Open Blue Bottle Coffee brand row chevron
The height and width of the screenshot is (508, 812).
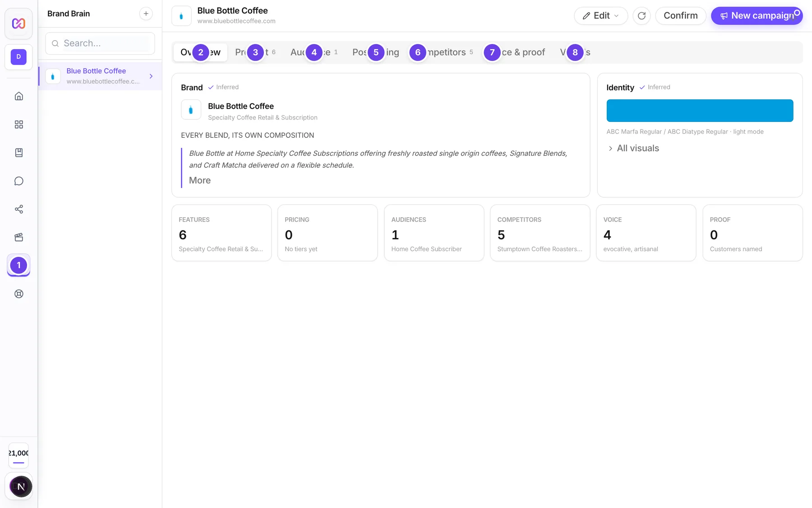(x=151, y=76)
